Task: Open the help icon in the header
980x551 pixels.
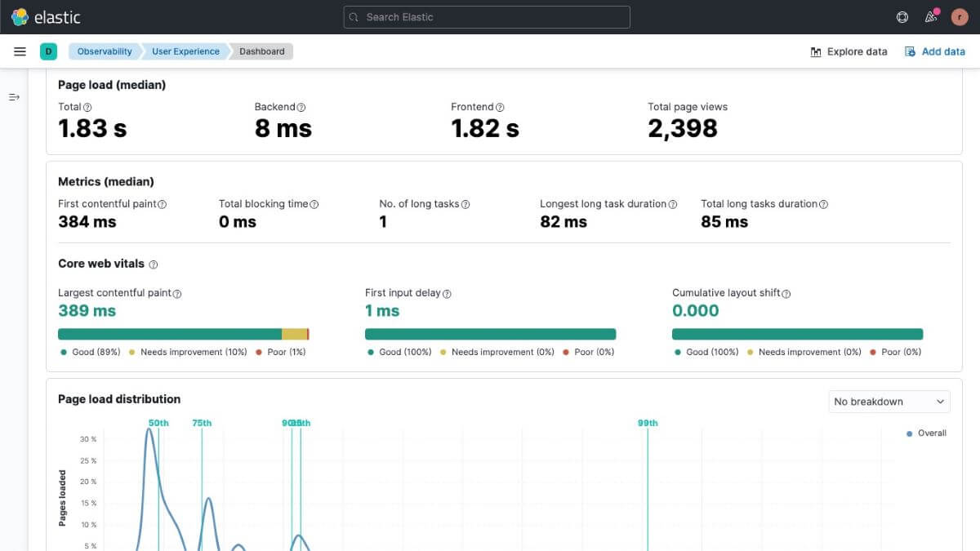Action: point(902,16)
